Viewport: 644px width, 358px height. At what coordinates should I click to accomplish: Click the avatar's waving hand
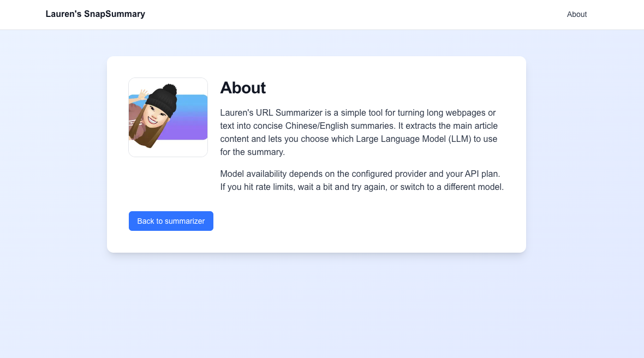pyautogui.click(x=143, y=96)
